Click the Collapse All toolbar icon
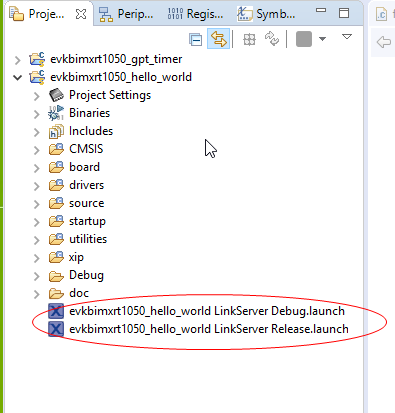Viewport: 395px width, 413px height. point(195,39)
